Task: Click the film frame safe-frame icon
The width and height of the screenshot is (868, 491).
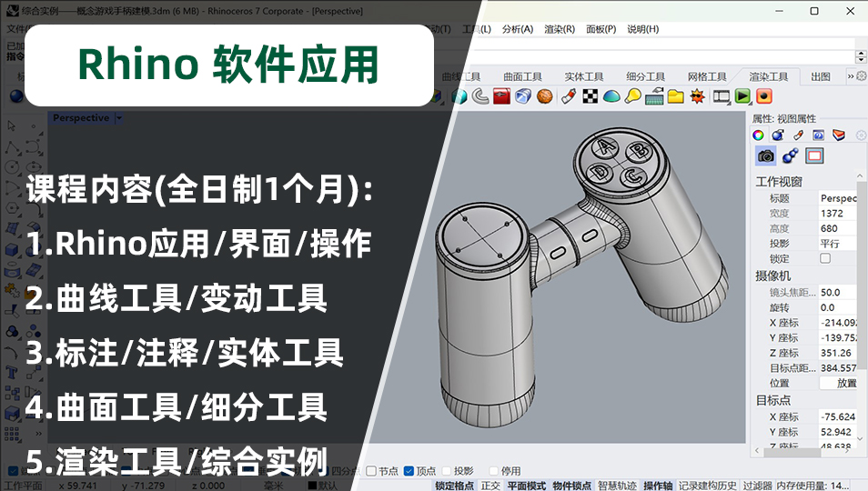Action: click(x=722, y=96)
